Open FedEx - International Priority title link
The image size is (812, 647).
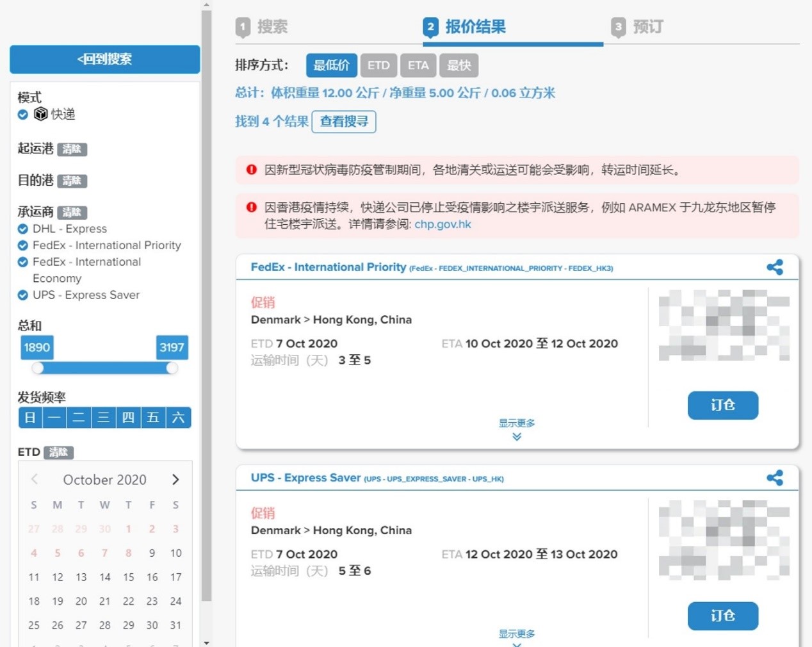click(329, 267)
